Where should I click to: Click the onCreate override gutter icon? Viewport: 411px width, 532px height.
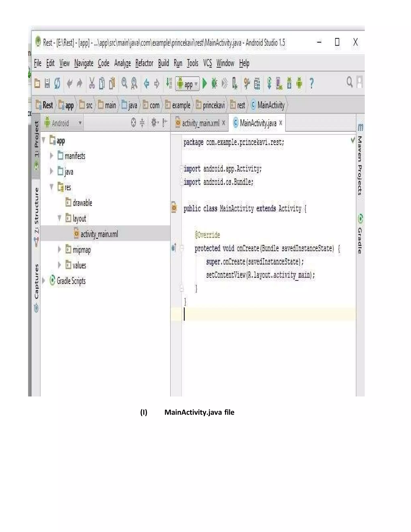174,248
